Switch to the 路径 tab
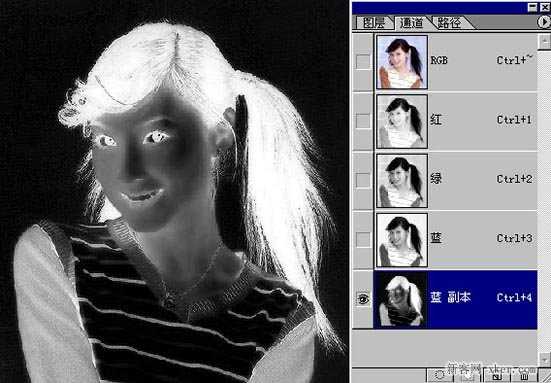 pyautogui.click(x=449, y=23)
